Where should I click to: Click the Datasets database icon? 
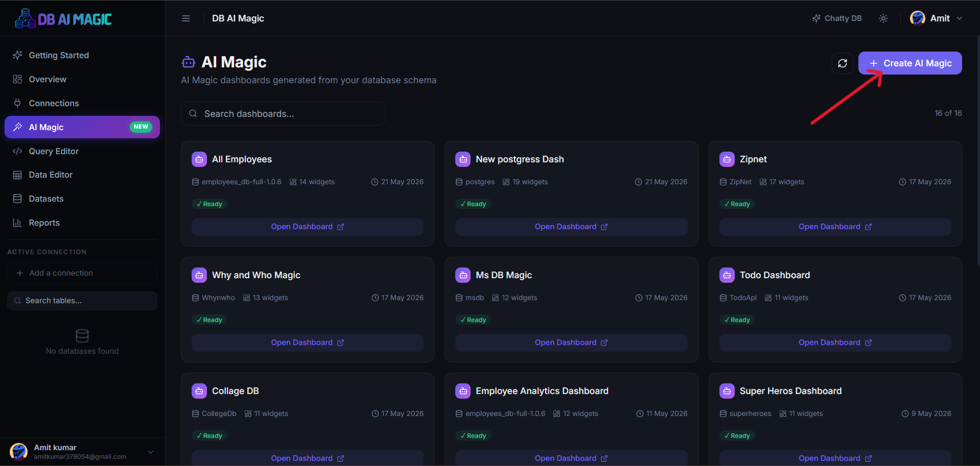(17, 199)
